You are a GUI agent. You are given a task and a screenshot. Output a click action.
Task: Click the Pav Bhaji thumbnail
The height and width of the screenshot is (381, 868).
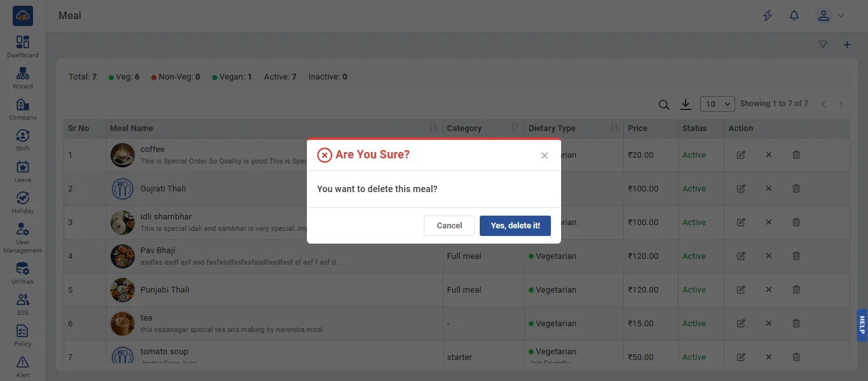pos(122,256)
